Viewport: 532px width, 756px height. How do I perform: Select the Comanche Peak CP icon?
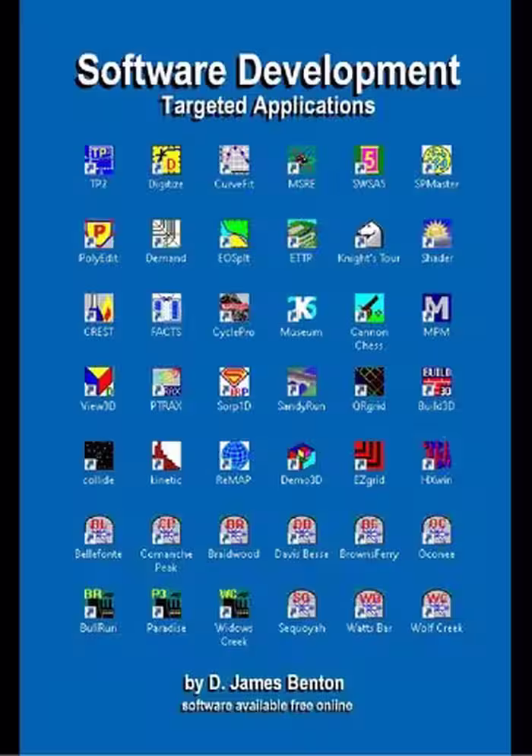pos(166,530)
